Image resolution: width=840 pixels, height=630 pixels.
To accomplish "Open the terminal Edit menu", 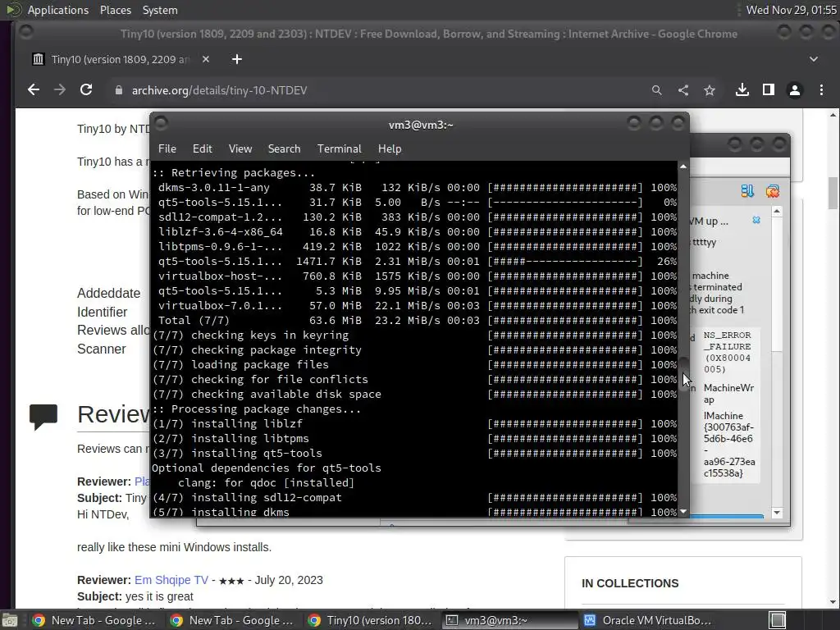I will (202, 148).
